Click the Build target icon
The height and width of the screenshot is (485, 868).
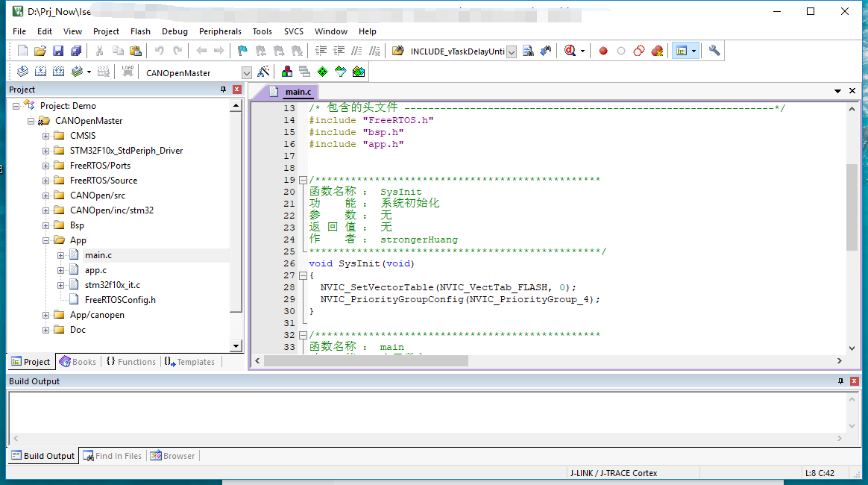pos(40,72)
